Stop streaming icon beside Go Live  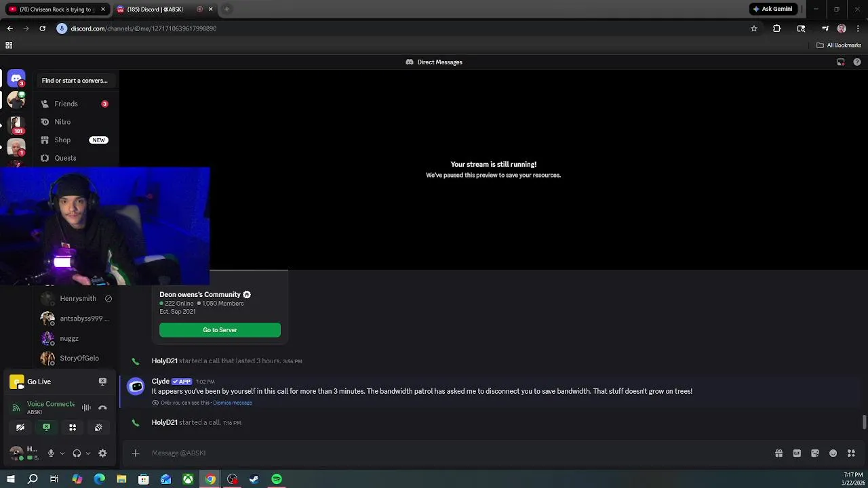pos(102,382)
